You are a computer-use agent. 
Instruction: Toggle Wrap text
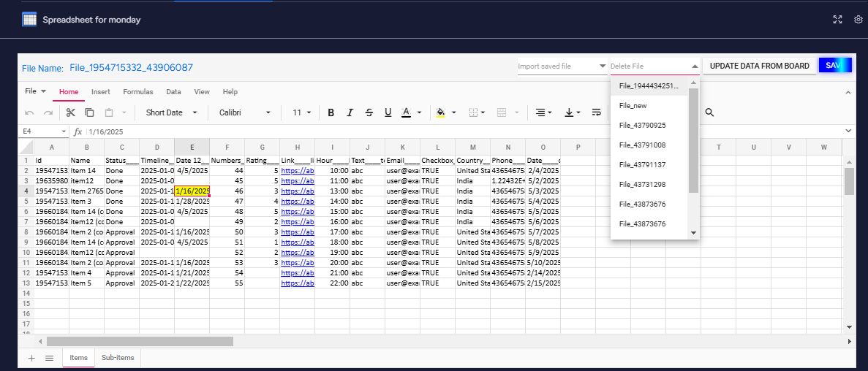pos(596,112)
